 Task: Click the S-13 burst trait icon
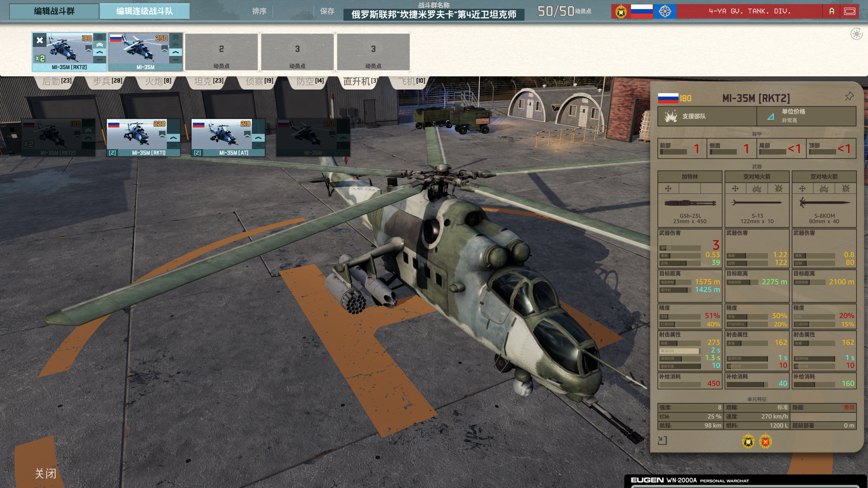pos(778,189)
